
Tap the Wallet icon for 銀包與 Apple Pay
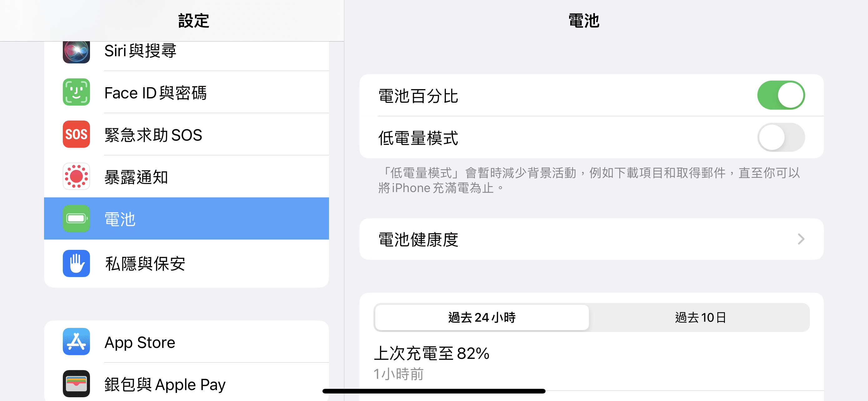76,384
